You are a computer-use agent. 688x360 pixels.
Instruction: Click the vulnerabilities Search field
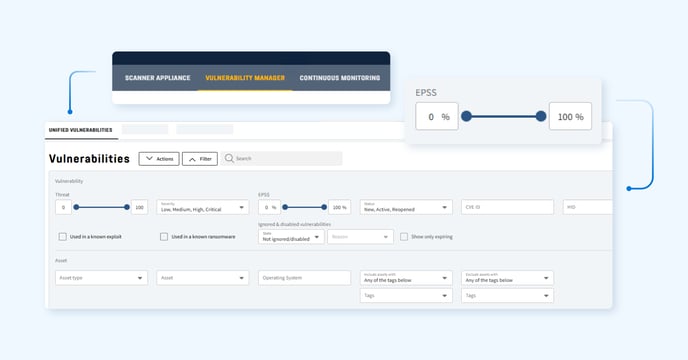[x=281, y=158]
